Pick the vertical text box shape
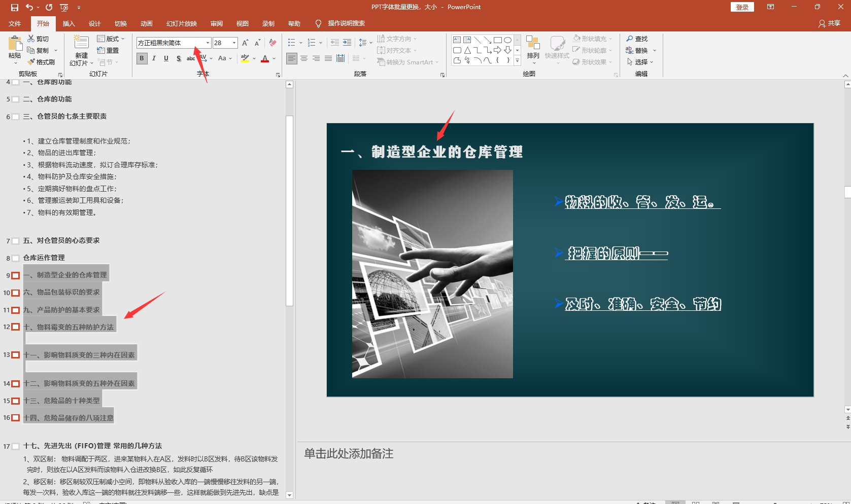 click(467, 40)
